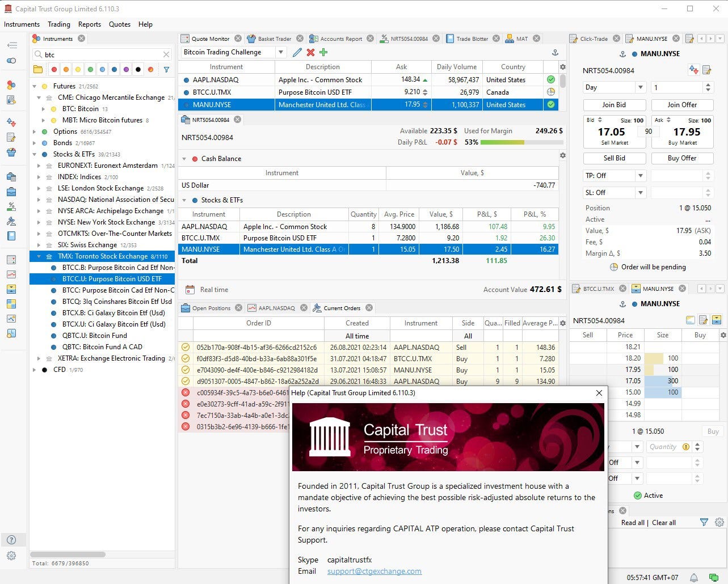
Task: Clear the btc search text
Action: (166, 54)
